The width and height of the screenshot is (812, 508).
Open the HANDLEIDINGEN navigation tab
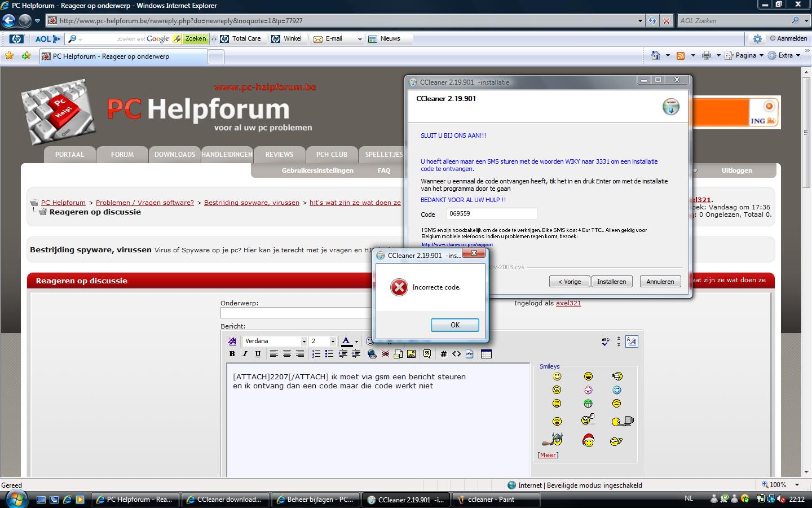click(x=227, y=154)
